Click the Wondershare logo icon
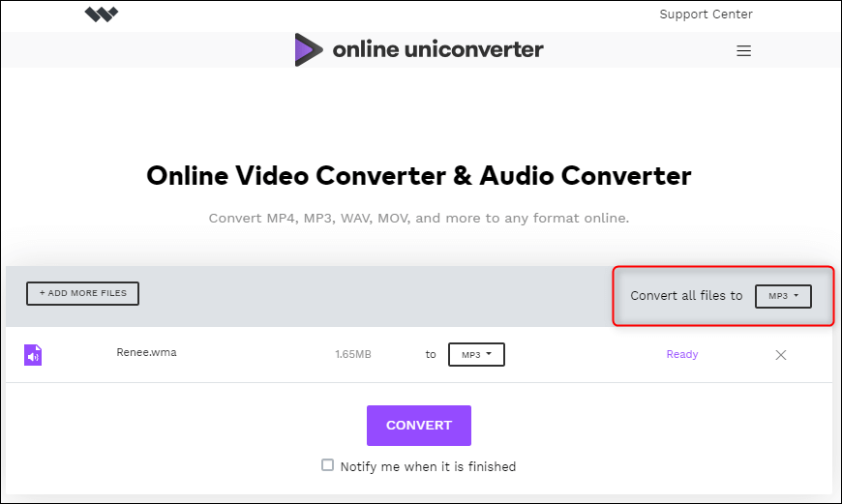842x504 pixels. [101, 15]
